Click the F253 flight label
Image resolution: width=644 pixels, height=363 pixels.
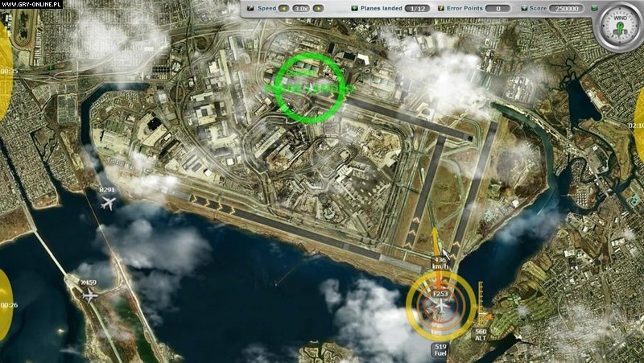click(x=440, y=295)
